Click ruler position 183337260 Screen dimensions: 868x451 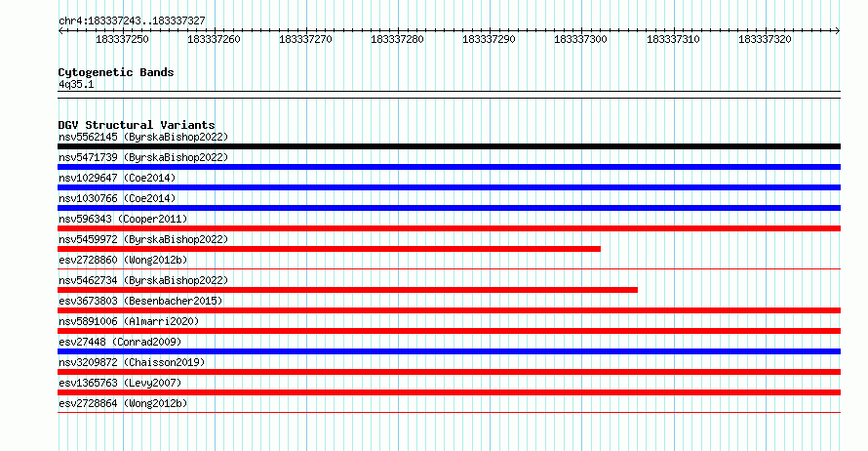pos(214,39)
